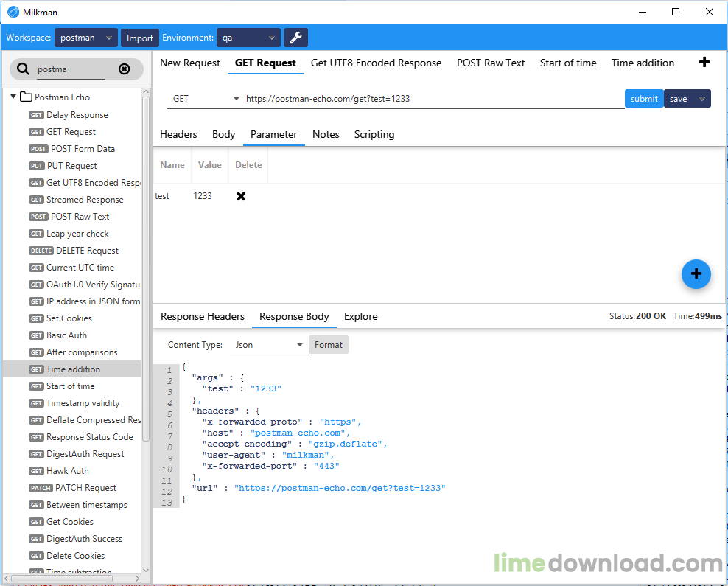This screenshot has width=728, height=586.
Task: Clear the search field with the X icon
Action: pos(124,69)
